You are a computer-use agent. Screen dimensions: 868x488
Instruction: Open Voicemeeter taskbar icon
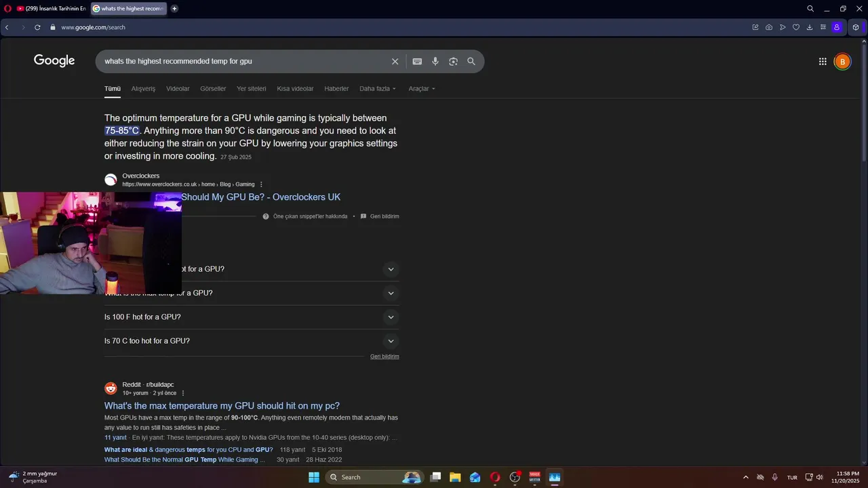click(534, 477)
